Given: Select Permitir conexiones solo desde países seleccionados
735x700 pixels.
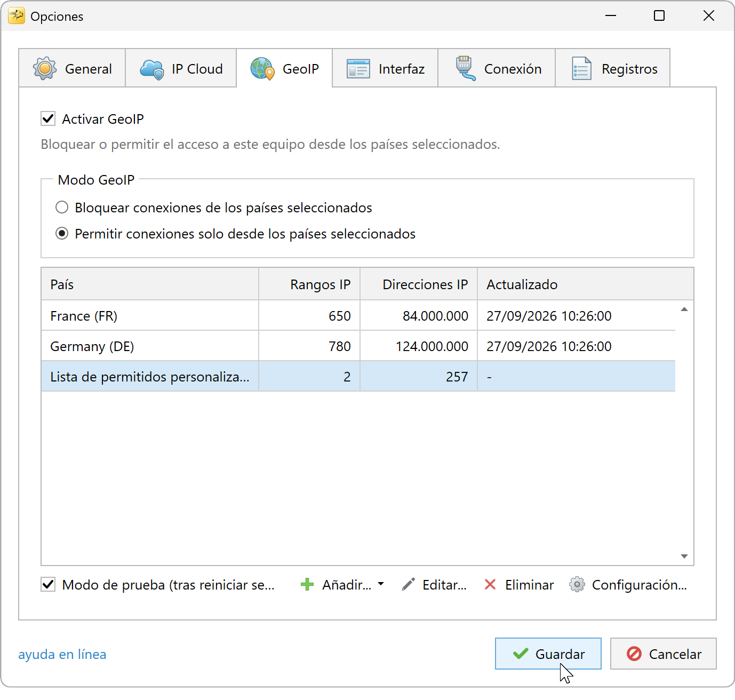Looking at the screenshot, I should 62,233.
